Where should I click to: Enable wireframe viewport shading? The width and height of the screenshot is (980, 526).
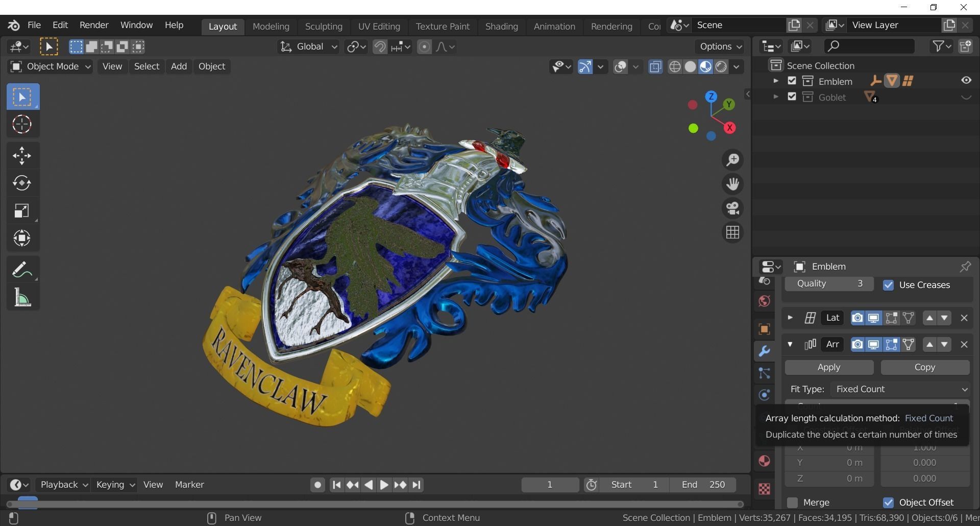pos(675,67)
